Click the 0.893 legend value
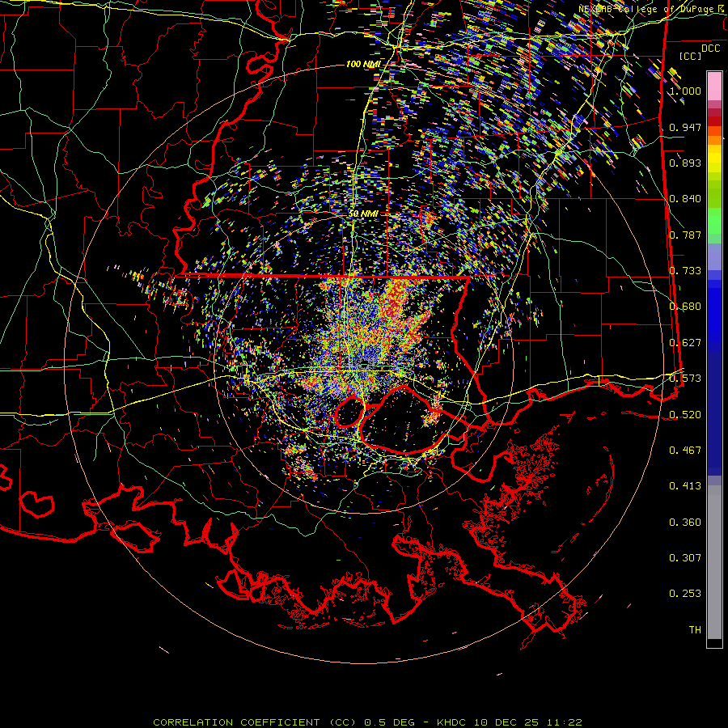 point(685,163)
